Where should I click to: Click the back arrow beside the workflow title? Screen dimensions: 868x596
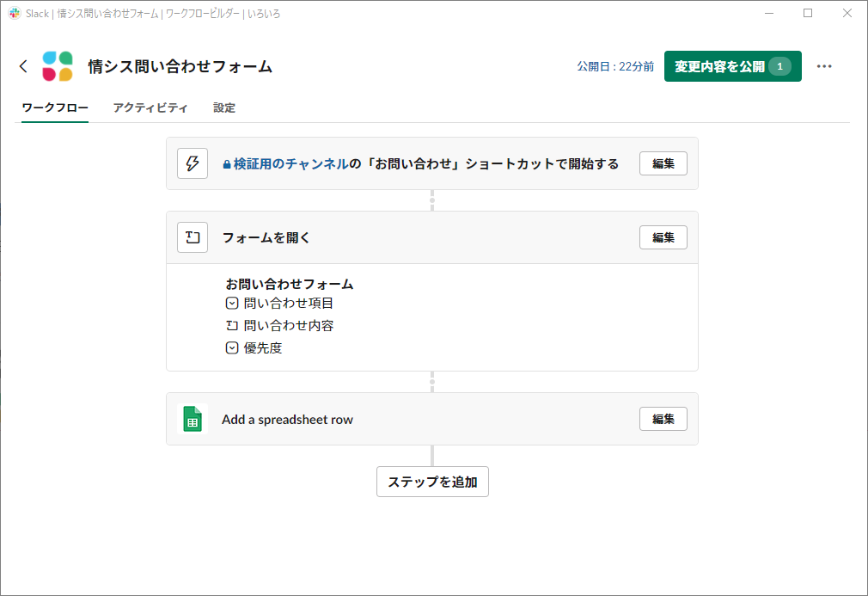coord(23,66)
